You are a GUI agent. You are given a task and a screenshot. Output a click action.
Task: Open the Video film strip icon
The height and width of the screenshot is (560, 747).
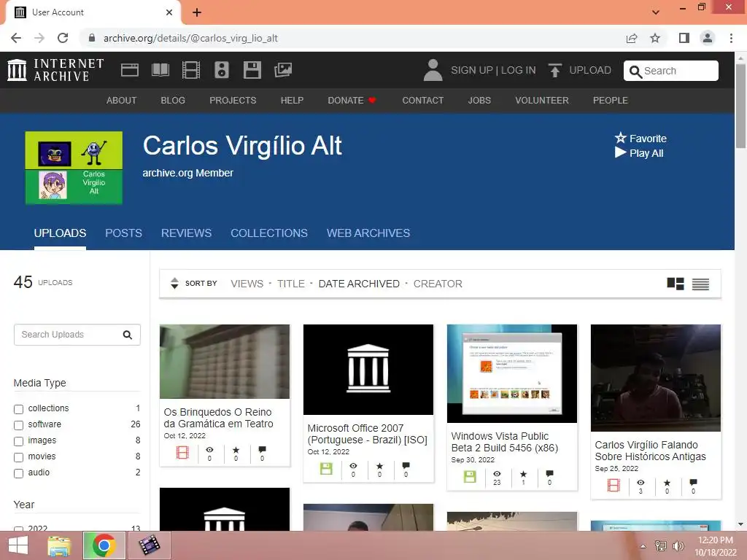click(191, 70)
